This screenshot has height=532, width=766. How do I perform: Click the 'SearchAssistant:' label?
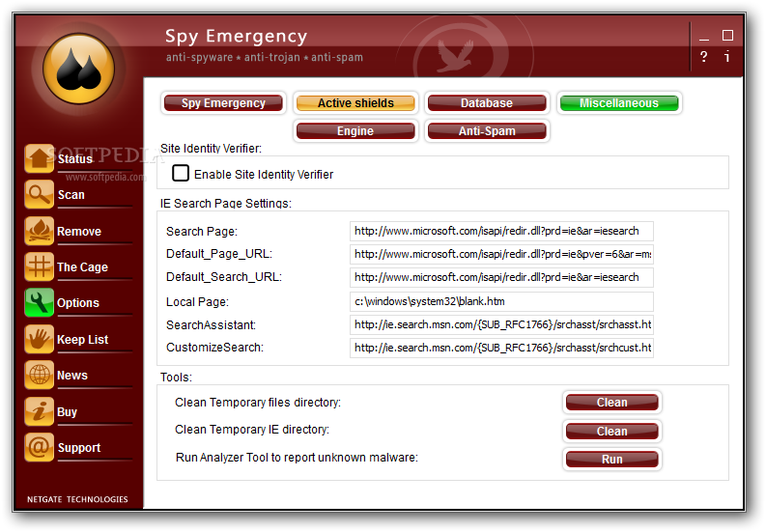[211, 324]
